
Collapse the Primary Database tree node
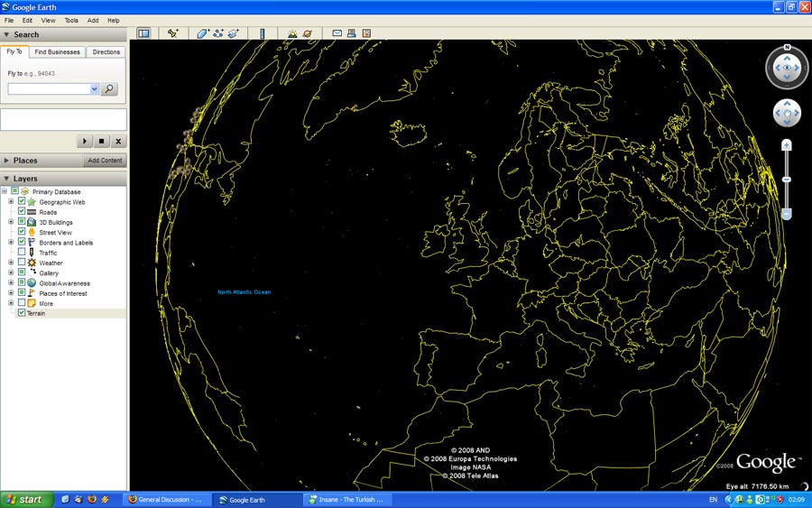click(5, 191)
